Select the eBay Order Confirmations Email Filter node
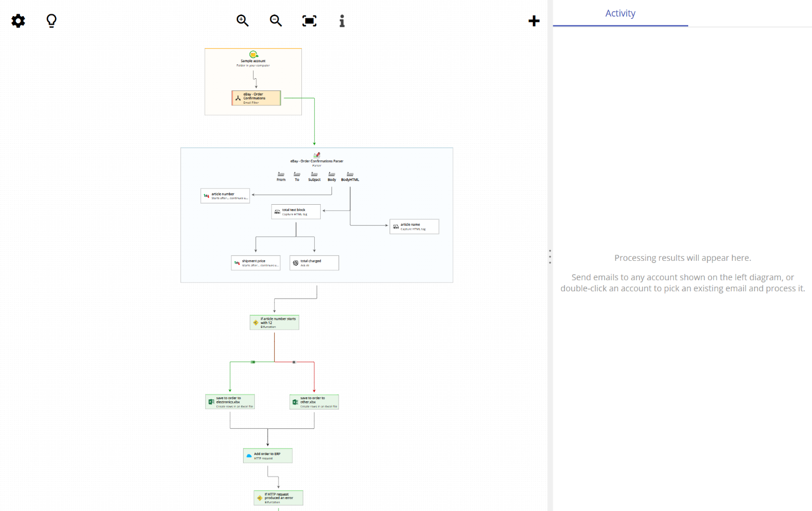812x511 pixels. point(256,98)
